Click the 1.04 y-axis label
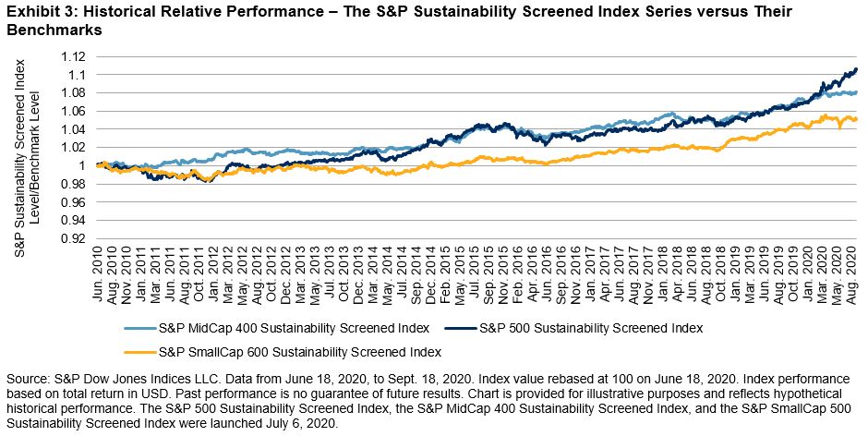868x436 pixels. 75,129
